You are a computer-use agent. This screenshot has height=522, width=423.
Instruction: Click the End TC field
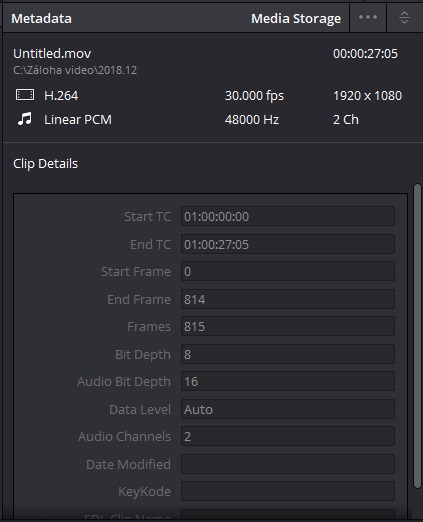(x=288, y=244)
